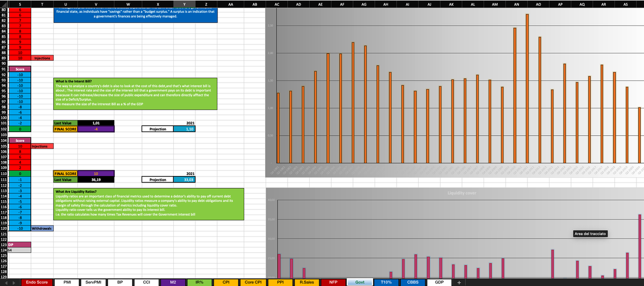Image resolution: width=644 pixels, height=286 pixels.
Task: Open the red NFP sheet tab
Action: [333, 282]
